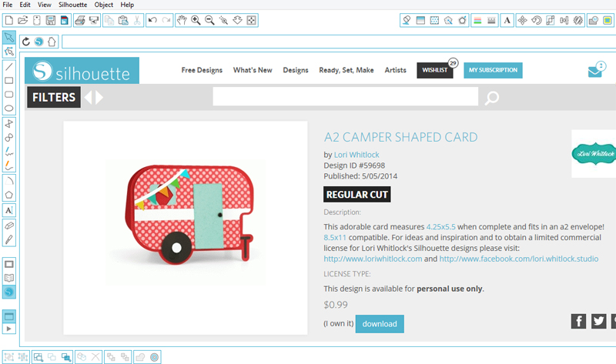Switch to the Library view
This screenshot has height=364, width=616.
9,278
